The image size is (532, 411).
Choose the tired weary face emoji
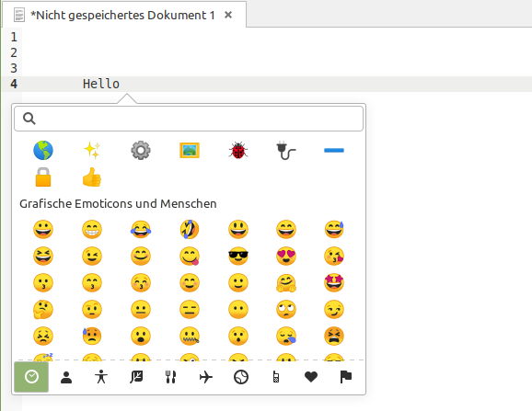[x=334, y=337]
